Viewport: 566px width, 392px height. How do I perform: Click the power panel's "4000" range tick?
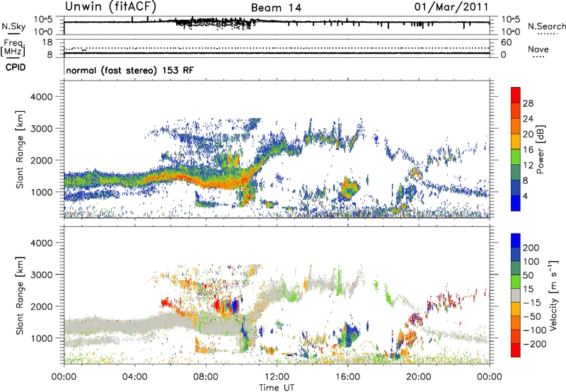point(42,97)
